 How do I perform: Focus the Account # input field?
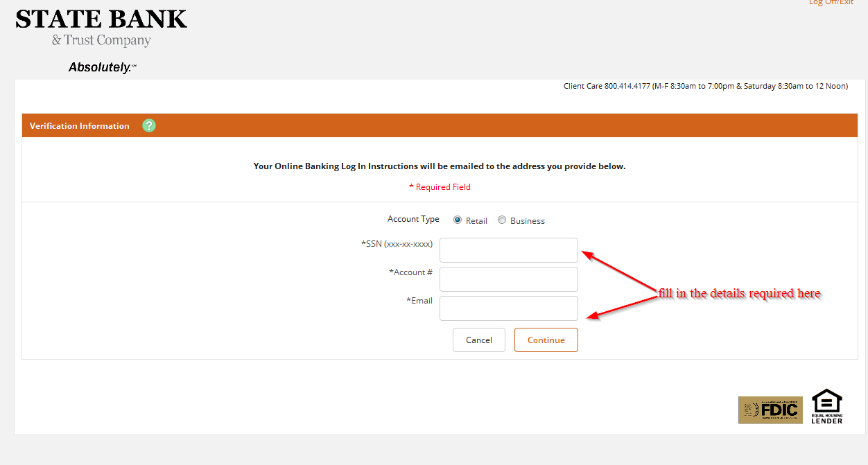pyautogui.click(x=509, y=279)
